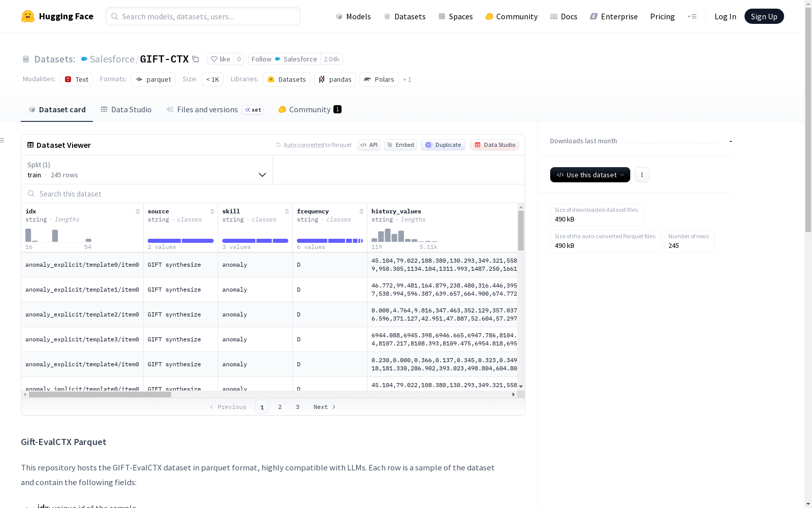Show the additional libraries (+1)
The image size is (812, 508).
coord(407,79)
